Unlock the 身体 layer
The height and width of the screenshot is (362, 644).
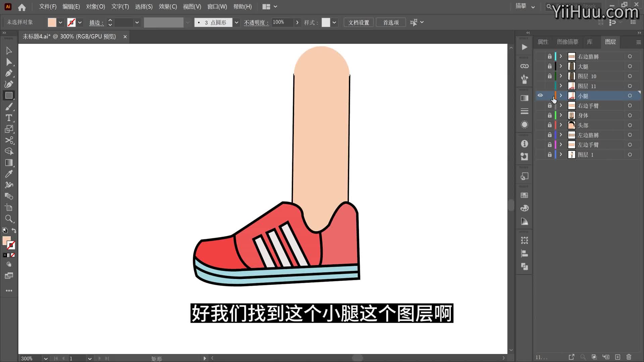549,115
